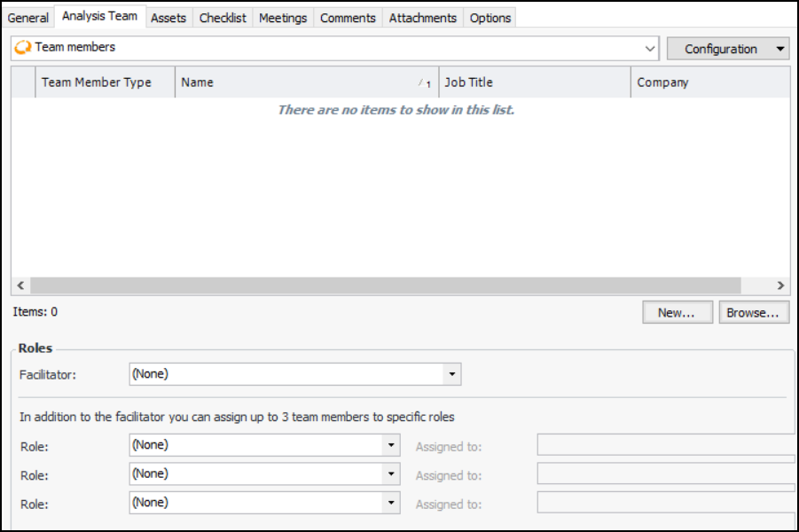Viewport: 799px width, 532px height.
Task: Select the Analysis Team tab
Action: (100, 16)
